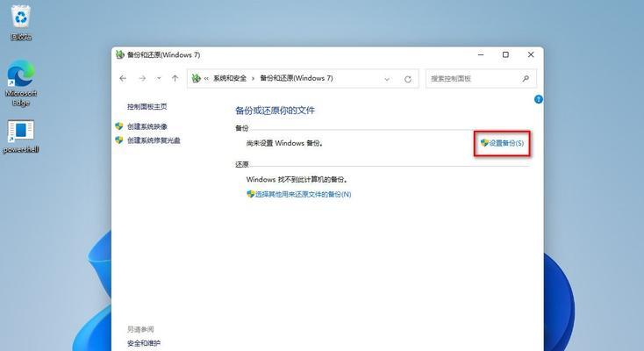This screenshot has width=644, height=351.
Task: Click the text Windows 找不到此计算机的备份。
Action: click(297, 180)
